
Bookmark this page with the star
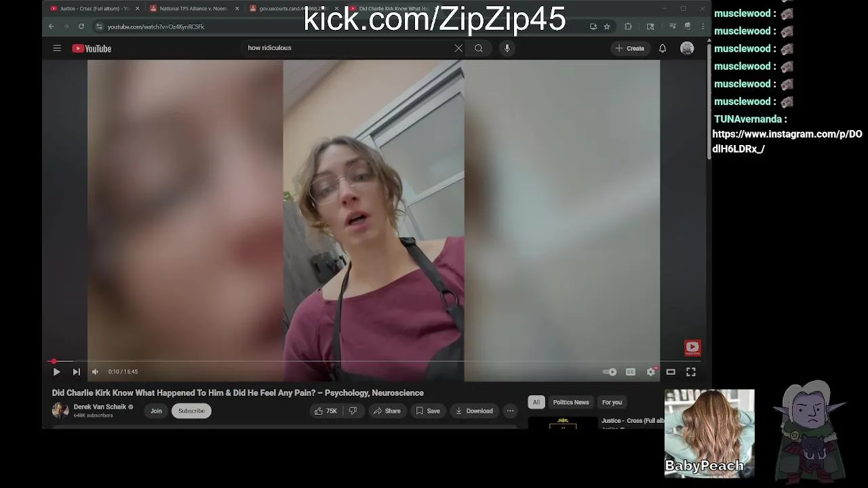[x=607, y=26]
